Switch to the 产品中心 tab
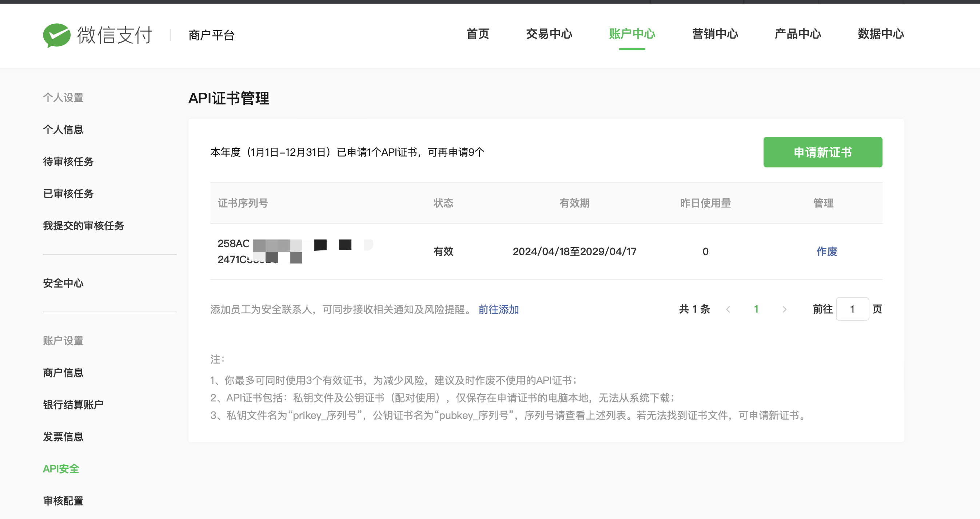 pos(798,34)
